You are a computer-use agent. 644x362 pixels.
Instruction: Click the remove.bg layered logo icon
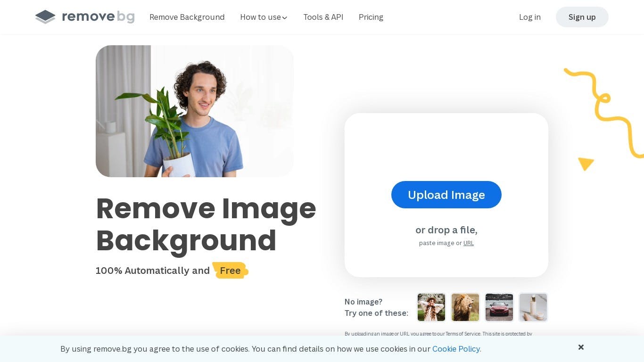click(x=45, y=17)
